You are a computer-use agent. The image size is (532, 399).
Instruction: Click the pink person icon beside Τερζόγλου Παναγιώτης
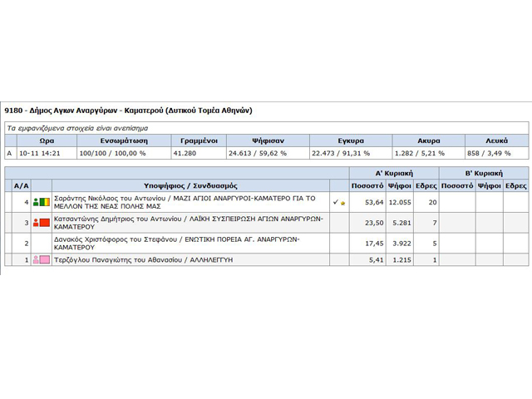[37, 260]
